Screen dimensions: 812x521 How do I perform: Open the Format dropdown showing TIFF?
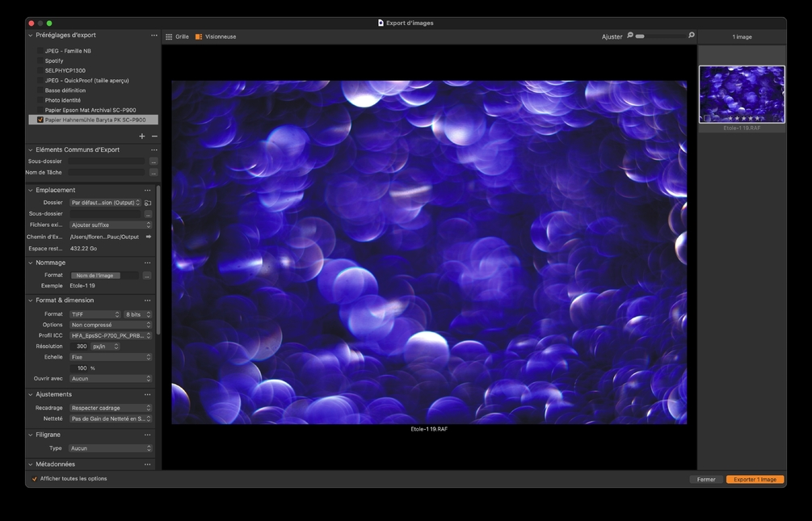pos(95,314)
